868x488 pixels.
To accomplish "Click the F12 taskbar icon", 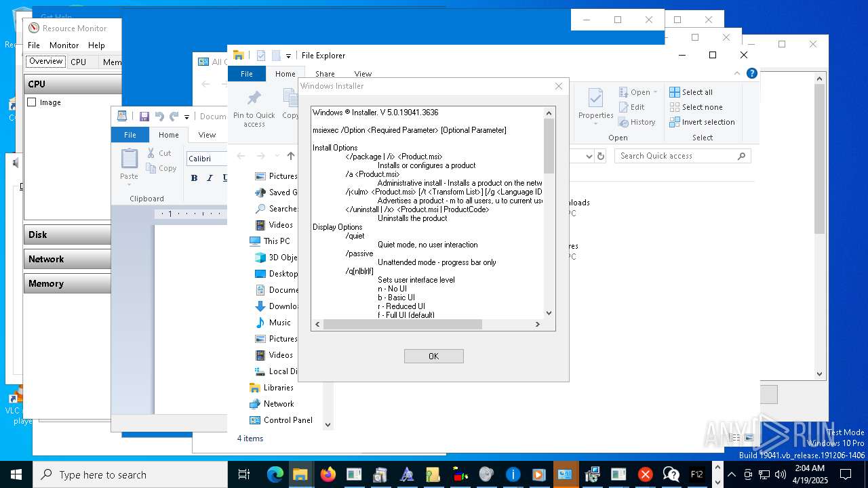I will [x=696, y=474].
